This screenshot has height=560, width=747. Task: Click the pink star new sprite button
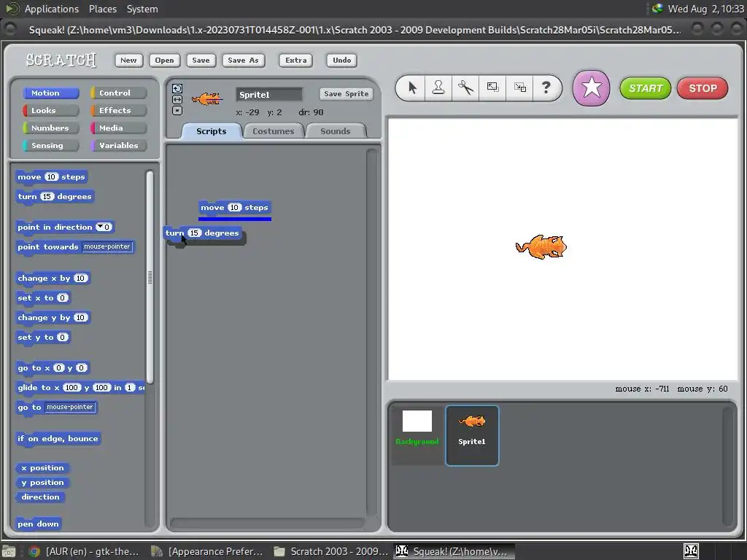click(591, 88)
